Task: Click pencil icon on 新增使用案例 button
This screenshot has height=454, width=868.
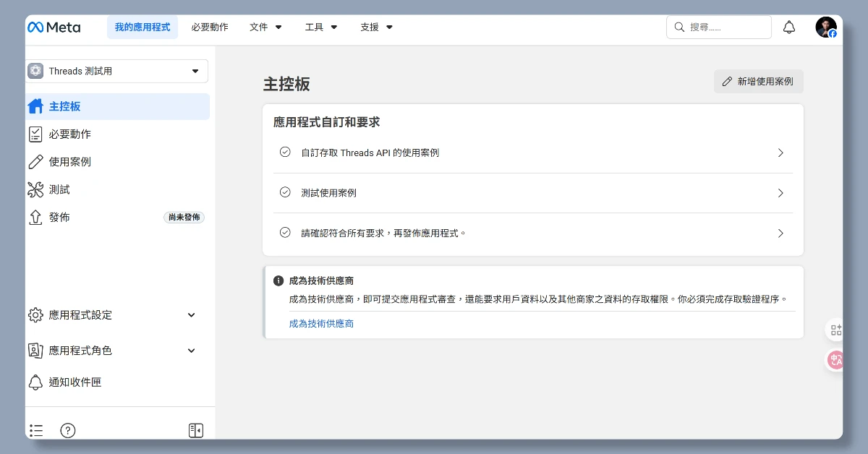Action: pos(728,82)
